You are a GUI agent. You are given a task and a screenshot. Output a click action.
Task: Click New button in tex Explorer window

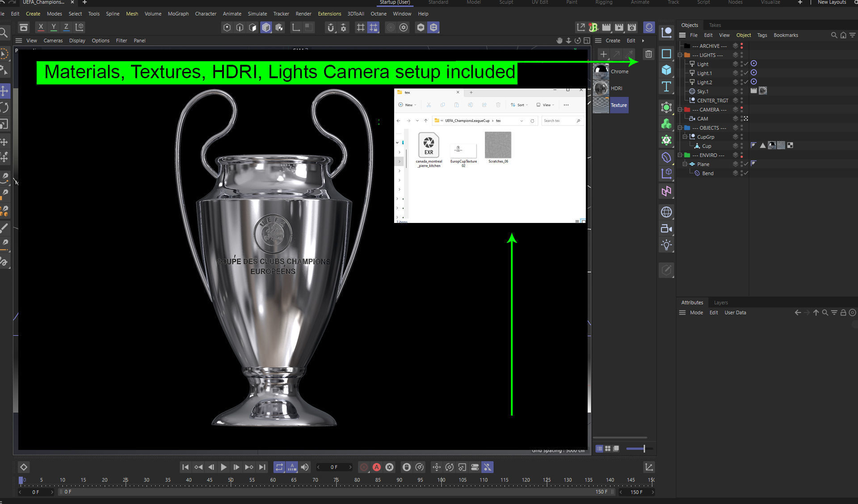coord(407,105)
